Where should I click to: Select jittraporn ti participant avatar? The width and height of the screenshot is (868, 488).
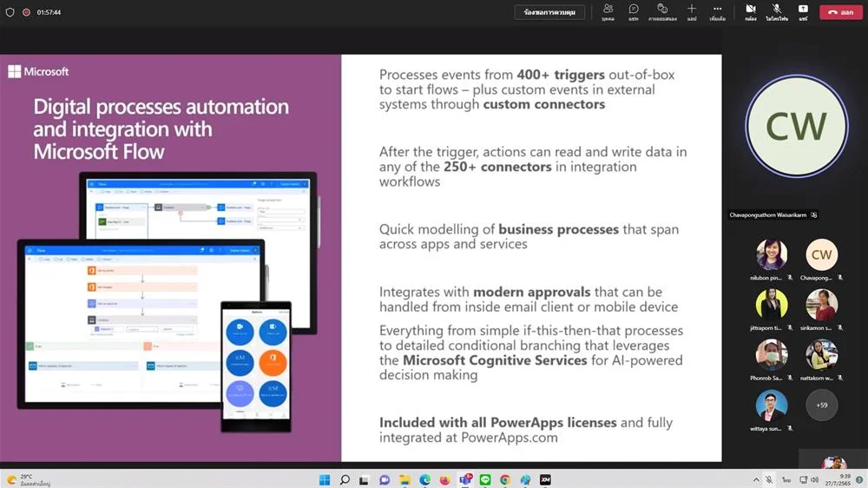click(772, 305)
